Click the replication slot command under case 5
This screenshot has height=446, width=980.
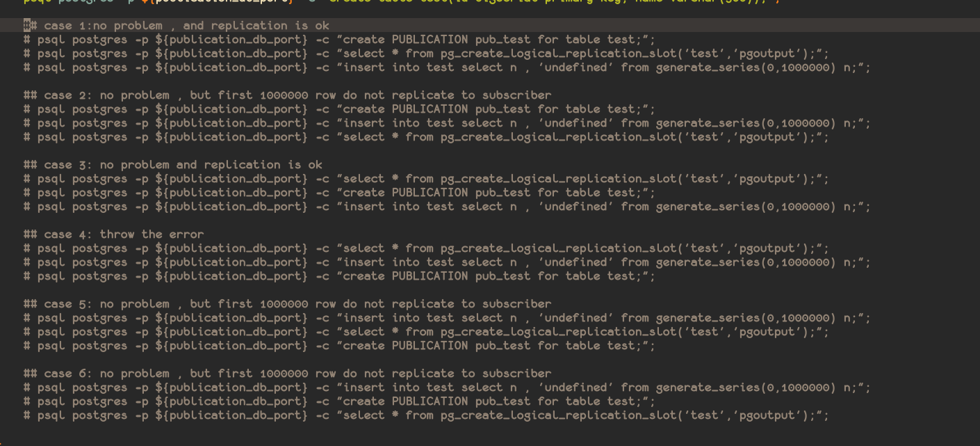coord(426,332)
